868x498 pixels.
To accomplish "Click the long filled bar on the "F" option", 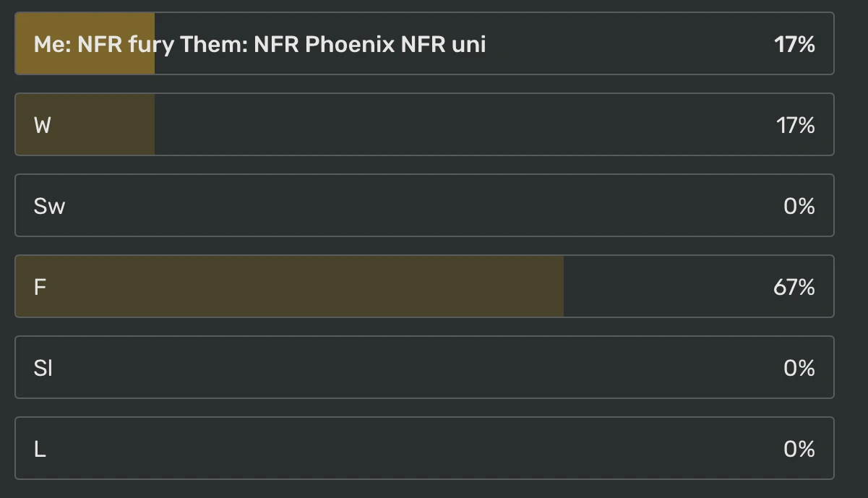I will click(289, 286).
